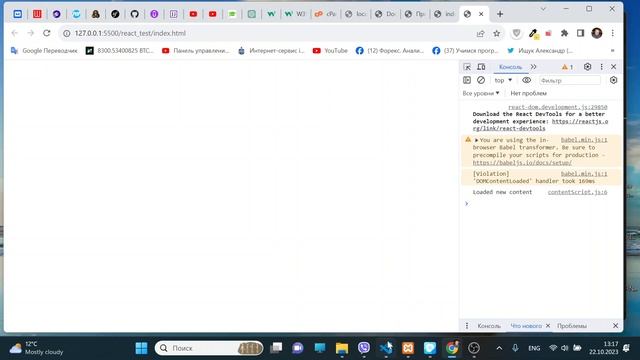Select the Проблемы drawer tab

pos(572,326)
